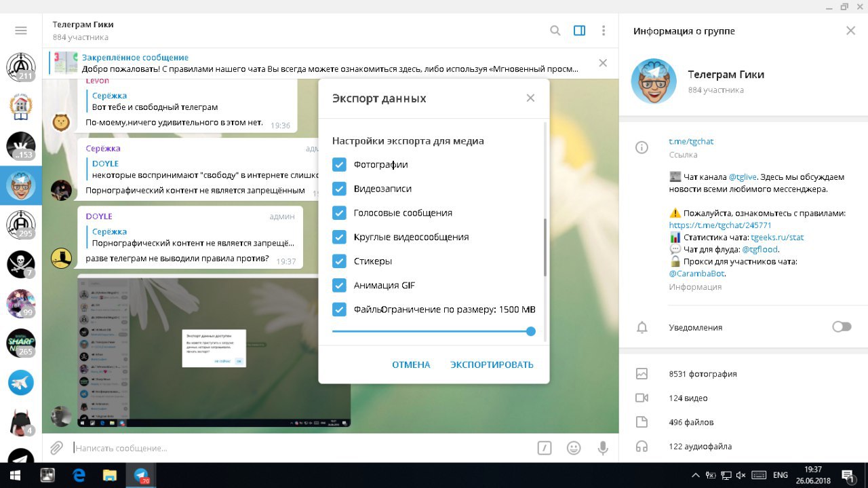Open the emoji picker
Image resolution: width=868 pixels, height=488 pixels.
tap(574, 448)
